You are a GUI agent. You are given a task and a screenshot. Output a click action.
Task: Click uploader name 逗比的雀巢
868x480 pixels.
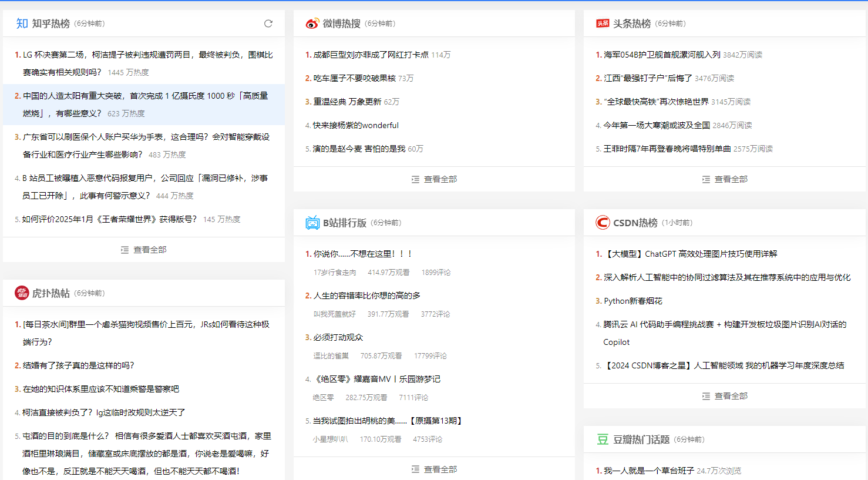(x=331, y=356)
